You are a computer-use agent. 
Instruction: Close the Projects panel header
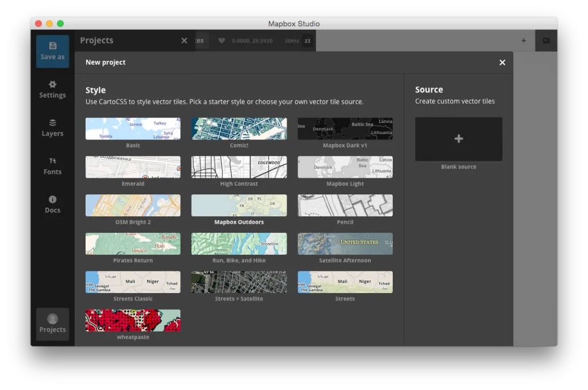point(184,41)
